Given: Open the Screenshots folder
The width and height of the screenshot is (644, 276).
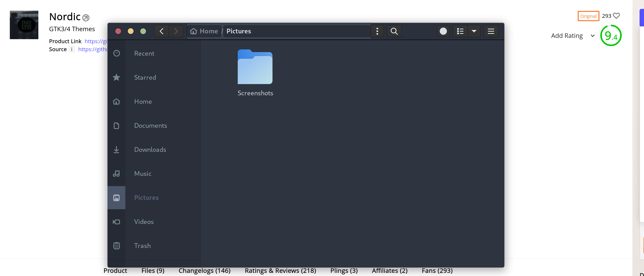Looking at the screenshot, I should 255,67.
